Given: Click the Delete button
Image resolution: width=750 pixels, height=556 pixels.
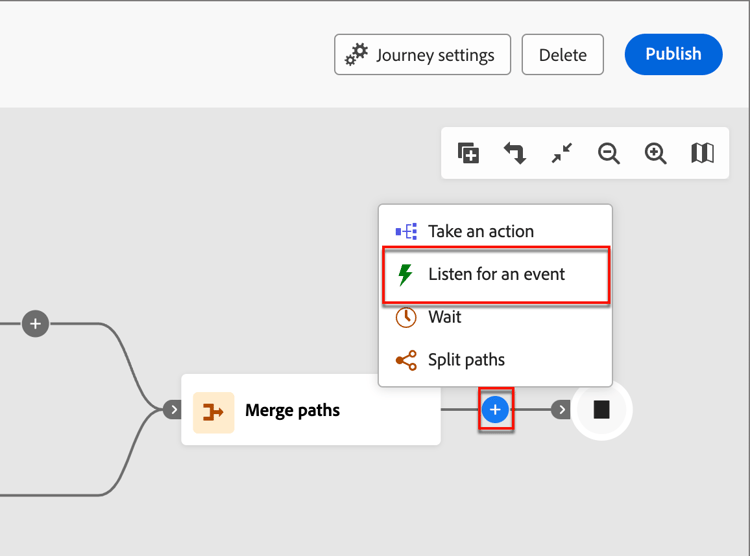Looking at the screenshot, I should [562, 55].
